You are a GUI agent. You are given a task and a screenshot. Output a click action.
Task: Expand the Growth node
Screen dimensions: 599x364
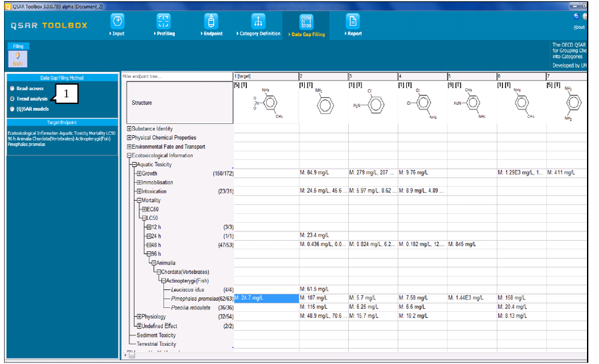(139, 173)
